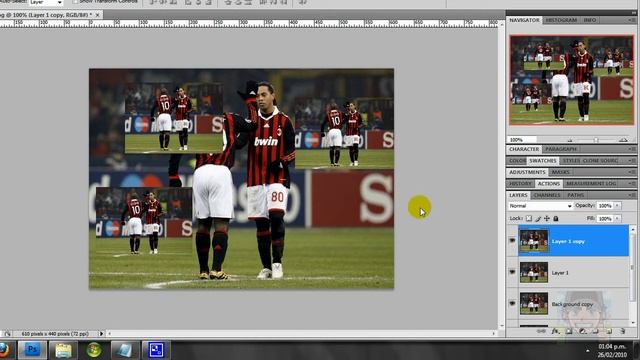Open the Navigator panel options menu
This screenshot has width=640, height=360.
click(632, 20)
